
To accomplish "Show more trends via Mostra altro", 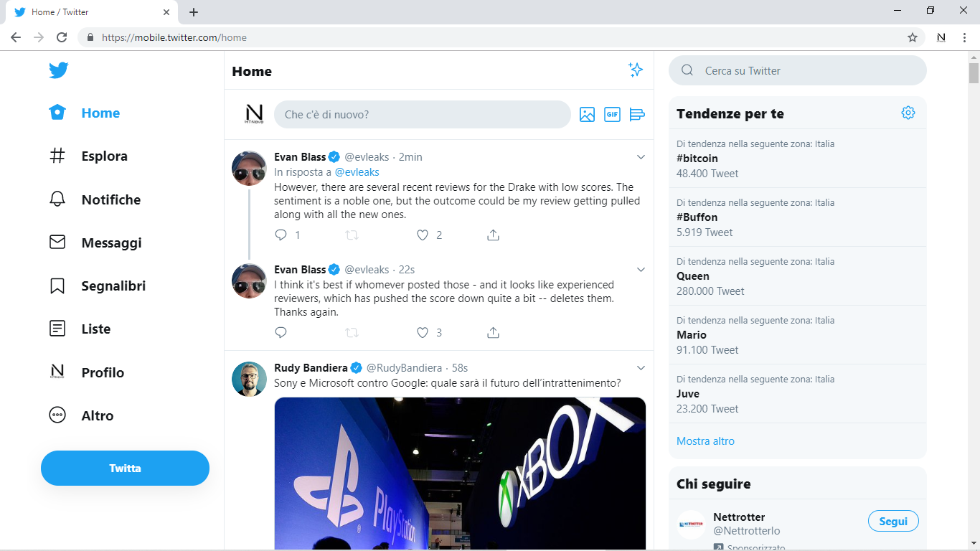I will tap(705, 441).
